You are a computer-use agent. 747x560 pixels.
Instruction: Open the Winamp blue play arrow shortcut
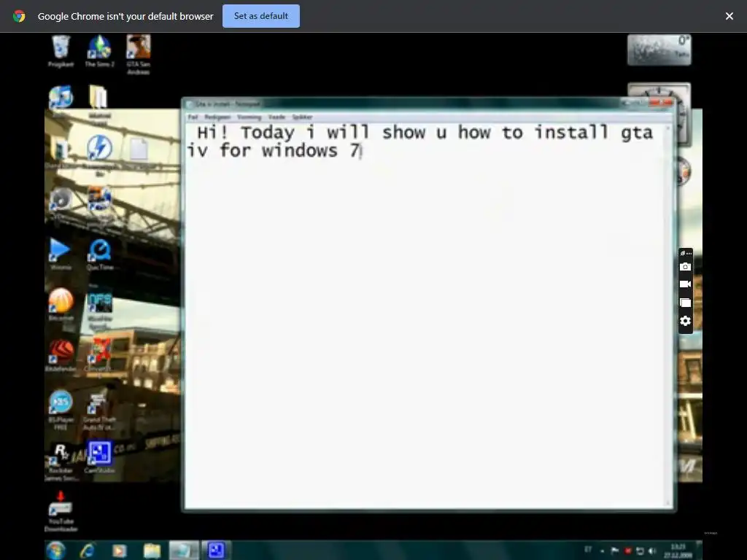click(x=60, y=254)
